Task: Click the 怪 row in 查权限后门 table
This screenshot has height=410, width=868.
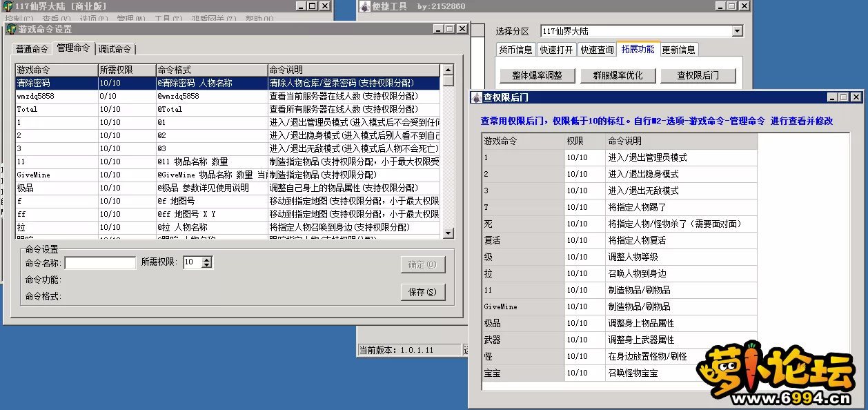Action: pos(620,356)
